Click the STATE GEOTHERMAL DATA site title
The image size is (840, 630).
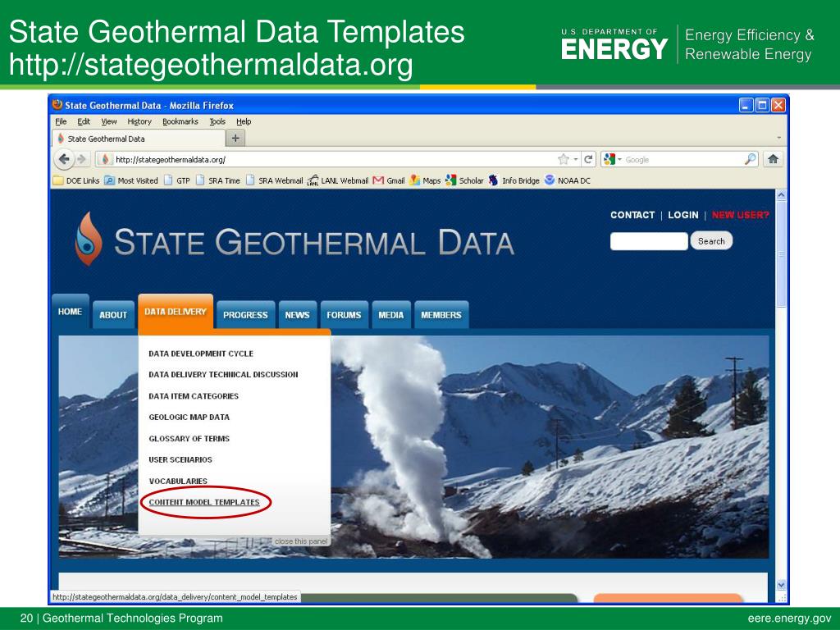(314, 243)
